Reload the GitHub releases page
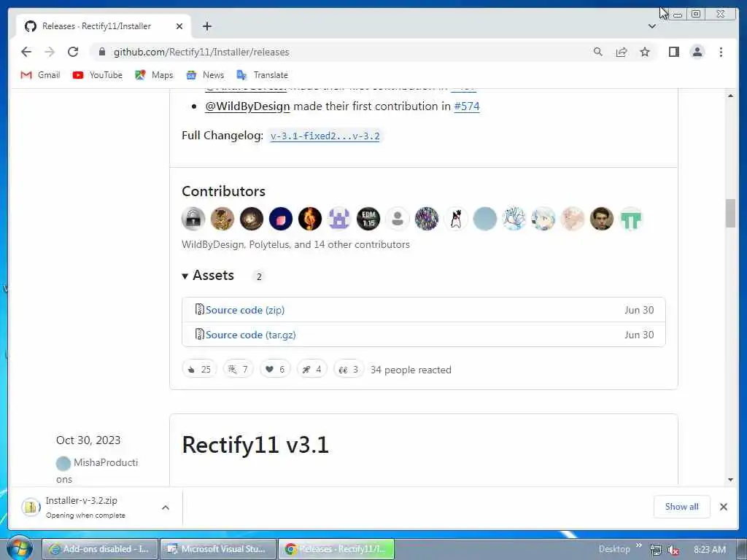Screen dimensions: 747x560 [x=73, y=52]
